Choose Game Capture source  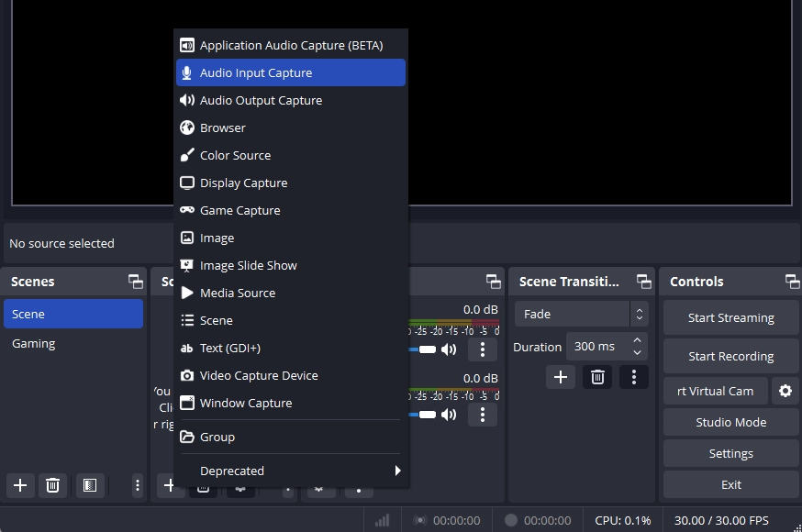click(x=291, y=211)
